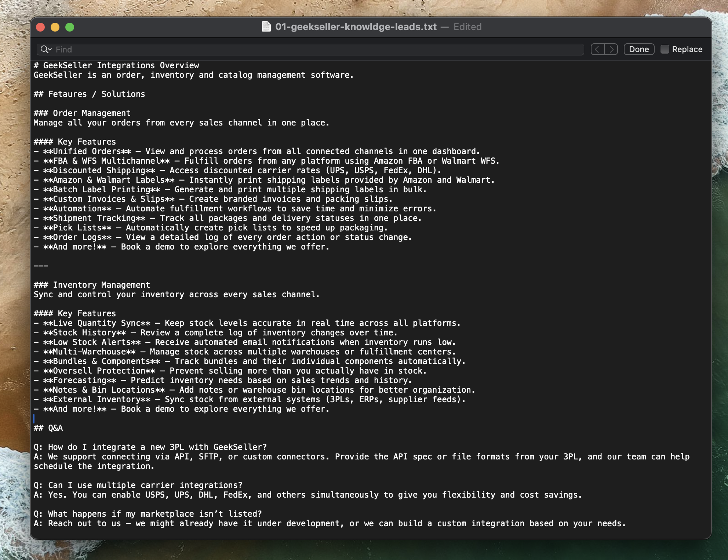The image size is (728, 560).
Task: Place cursor on the '---' separator line
Action: [41, 266]
